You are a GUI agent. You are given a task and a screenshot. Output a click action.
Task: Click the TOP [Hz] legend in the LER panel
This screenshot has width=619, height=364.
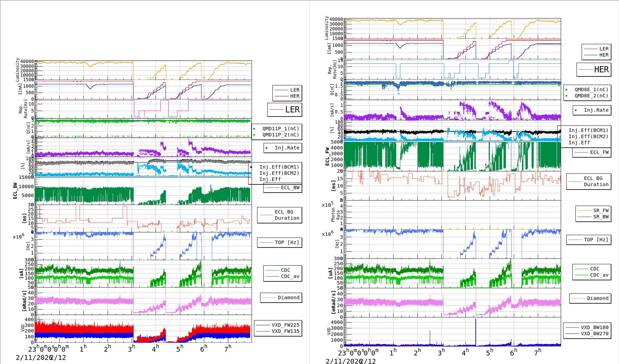tap(280, 243)
